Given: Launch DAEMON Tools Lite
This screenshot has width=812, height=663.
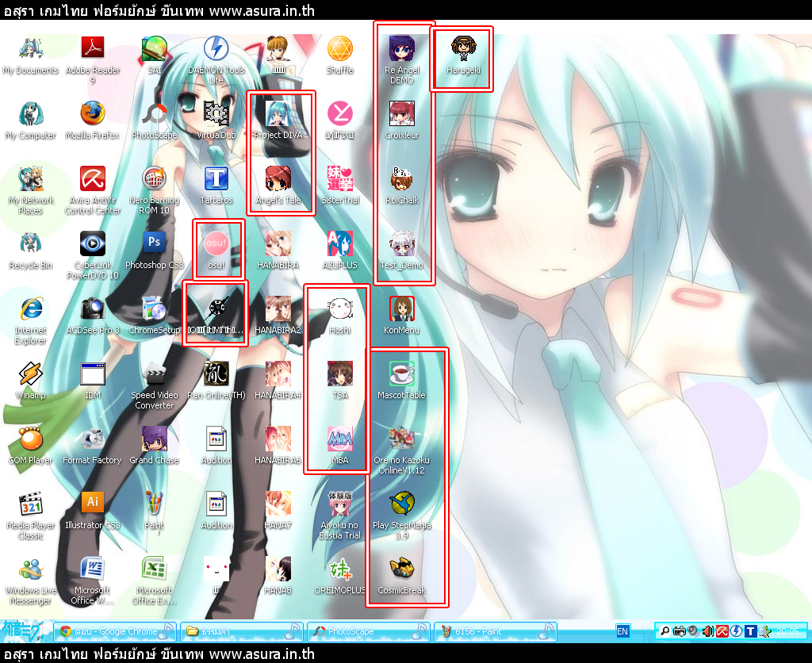Looking at the screenshot, I should point(216,50).
